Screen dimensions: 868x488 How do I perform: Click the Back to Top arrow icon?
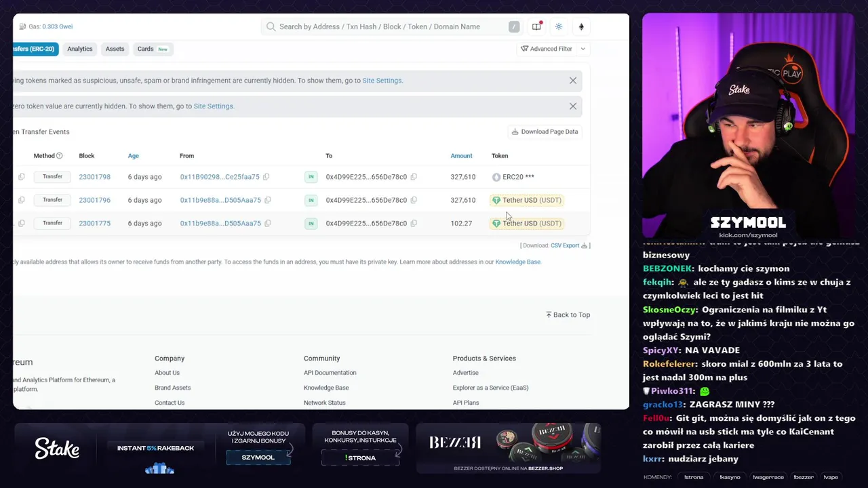[x=549, y=314]
